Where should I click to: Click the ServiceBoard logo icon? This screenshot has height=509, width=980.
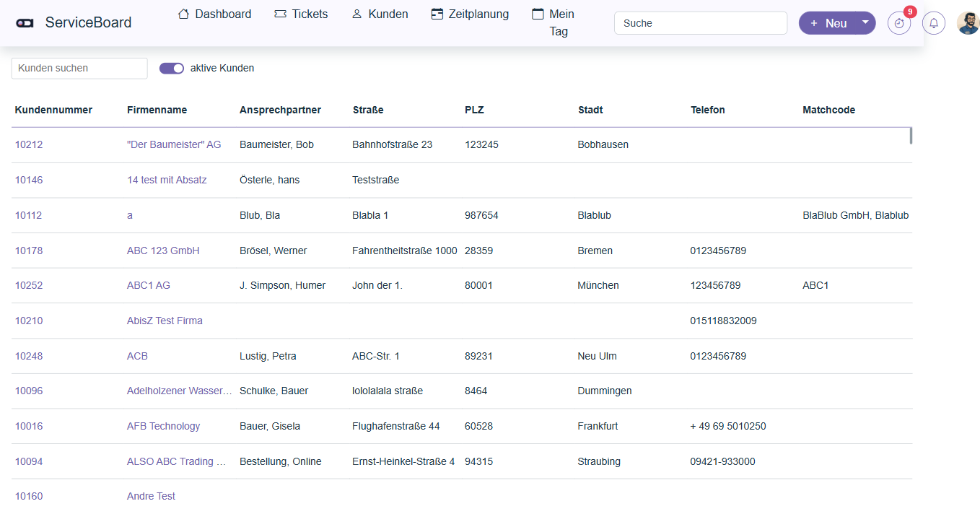(25, 23)
